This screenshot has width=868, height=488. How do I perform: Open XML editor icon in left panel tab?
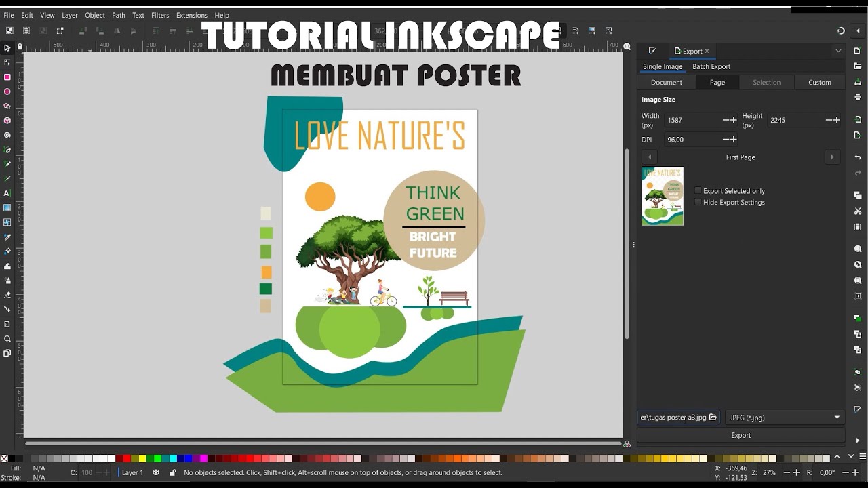652,51
